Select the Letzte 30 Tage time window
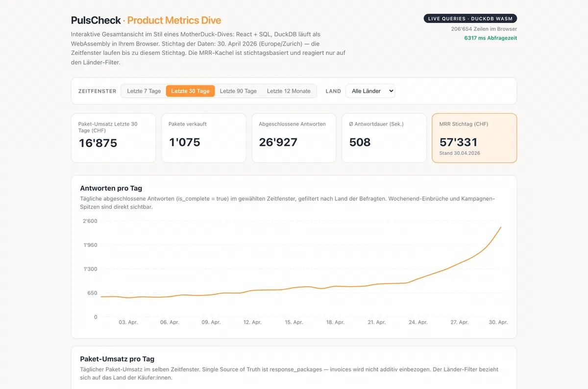588x389 pixels. (x=190, y=91)
